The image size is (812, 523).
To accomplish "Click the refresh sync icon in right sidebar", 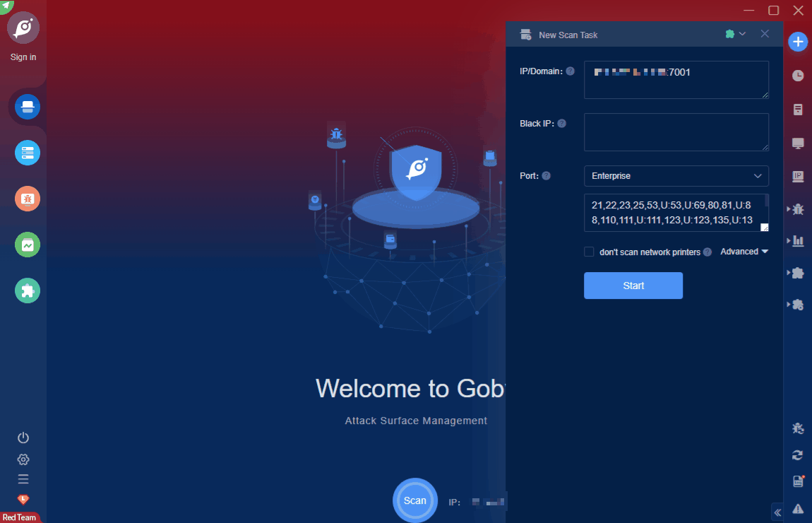I will [798, 454].
